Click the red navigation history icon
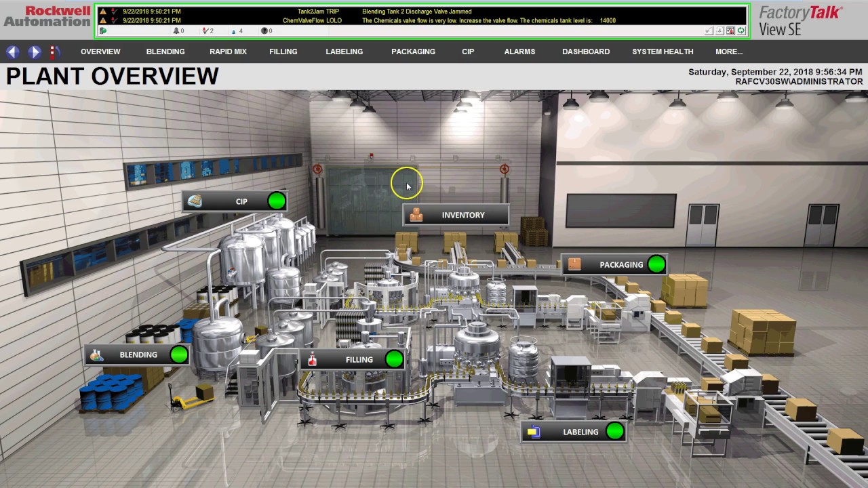The width and height of the screenshot is (868, 488). click(x=55, y=52)
